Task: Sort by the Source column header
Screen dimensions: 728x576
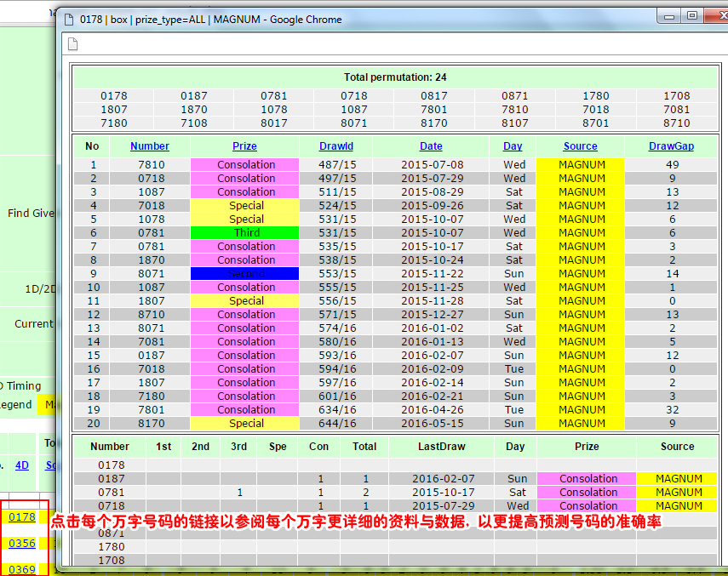Action: [x=580, y=146]
